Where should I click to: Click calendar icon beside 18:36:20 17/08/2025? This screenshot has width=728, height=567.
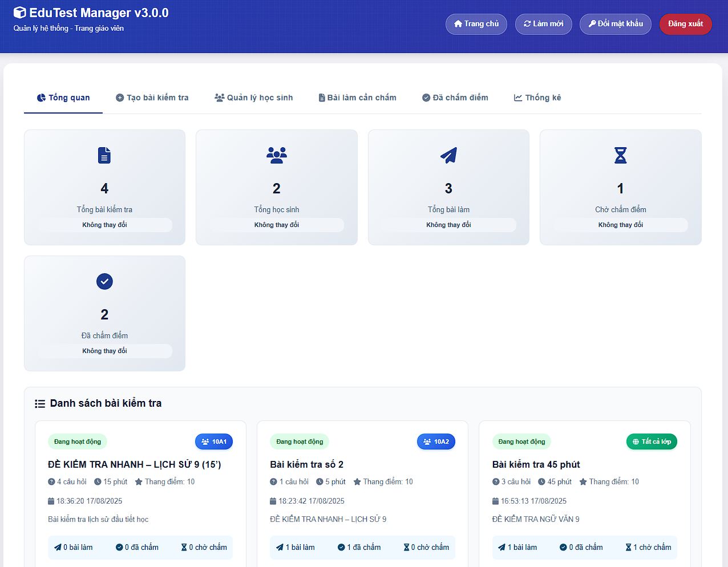51,501
